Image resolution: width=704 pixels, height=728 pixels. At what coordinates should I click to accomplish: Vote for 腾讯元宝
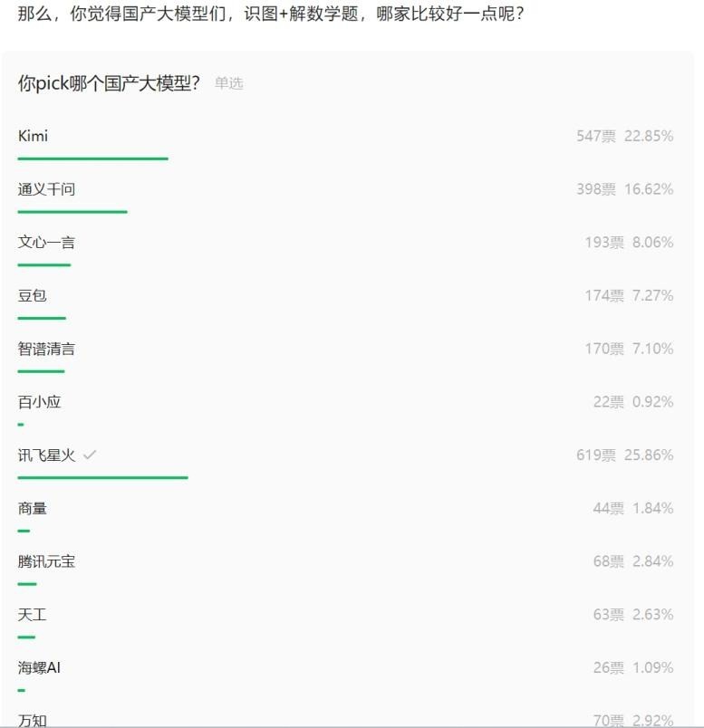(x=46, y=561)
